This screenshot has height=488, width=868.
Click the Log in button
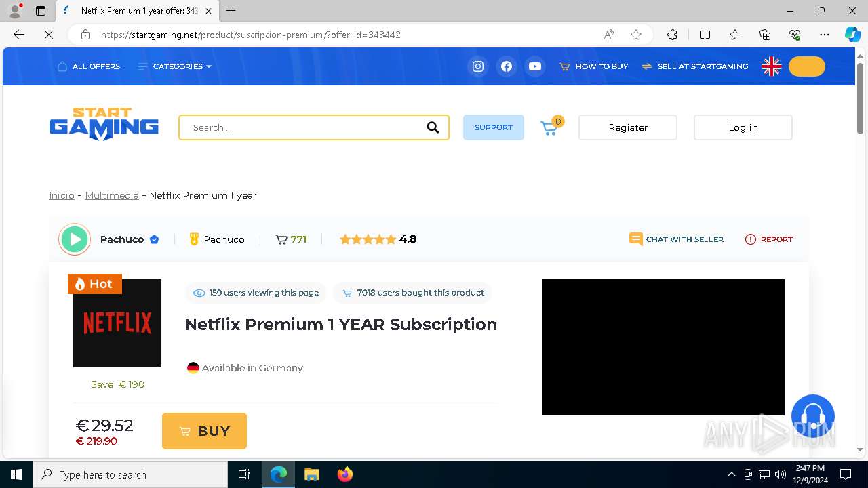[743, 127]
